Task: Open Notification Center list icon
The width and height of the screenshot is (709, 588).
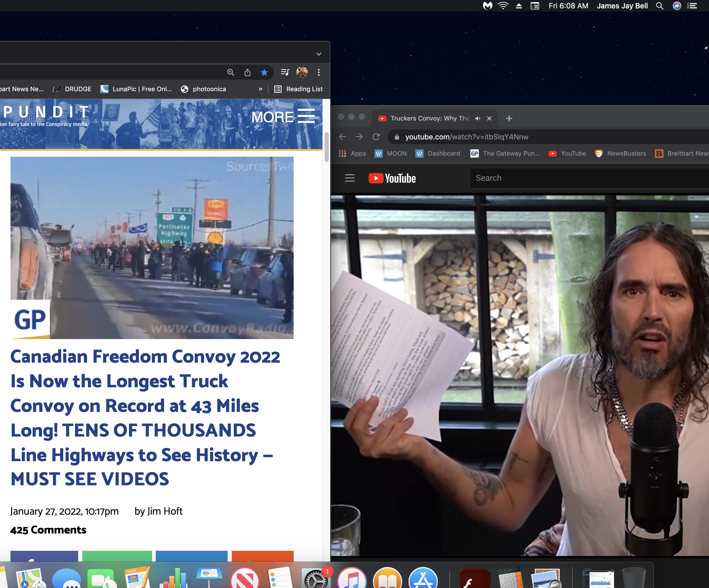Action: point(692,6)
